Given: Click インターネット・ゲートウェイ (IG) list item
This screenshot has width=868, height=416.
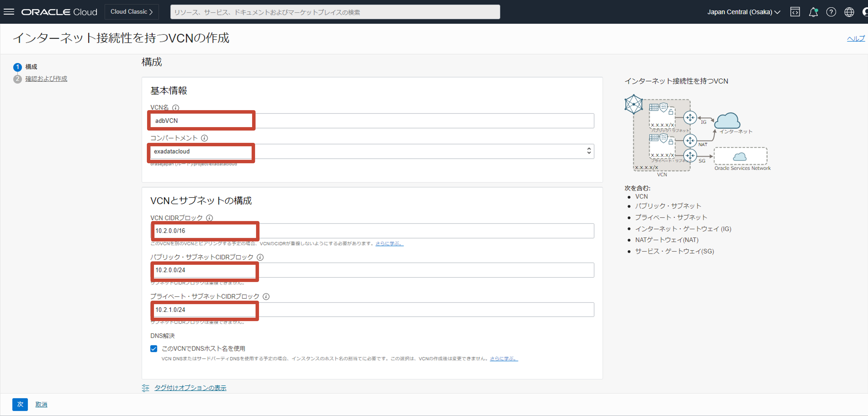Looking at the screenshot, I should [683, 229].
